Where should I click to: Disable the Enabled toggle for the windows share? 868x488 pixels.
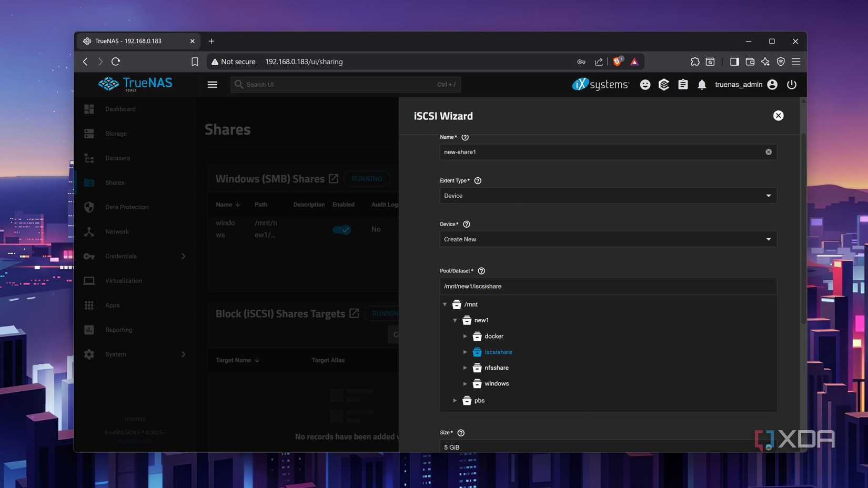pos(341,230)
